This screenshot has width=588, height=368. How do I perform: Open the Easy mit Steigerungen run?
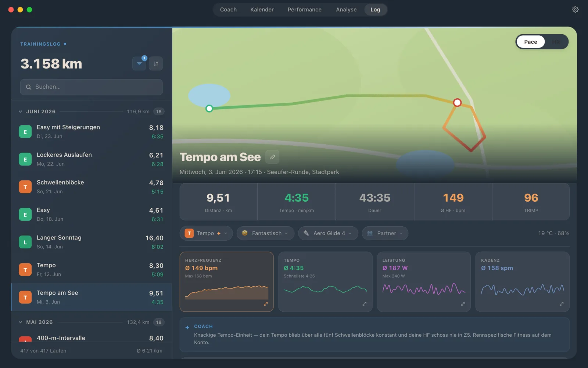92,132
